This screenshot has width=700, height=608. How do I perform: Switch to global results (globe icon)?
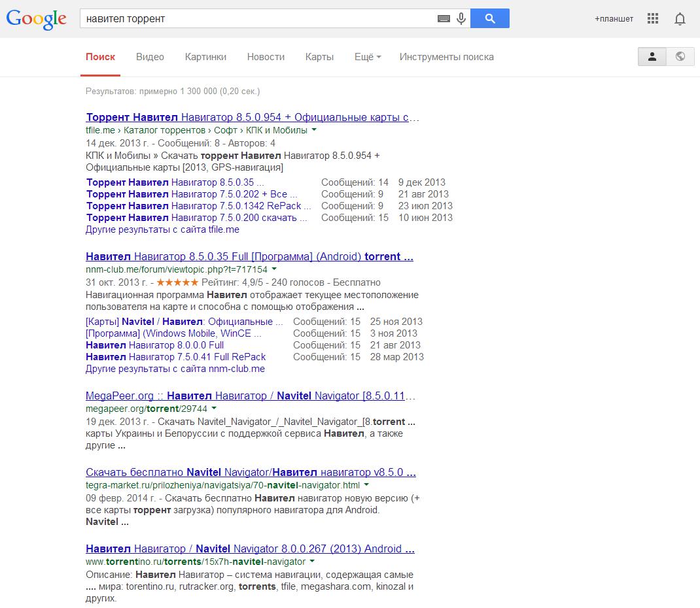click(680, 57)
